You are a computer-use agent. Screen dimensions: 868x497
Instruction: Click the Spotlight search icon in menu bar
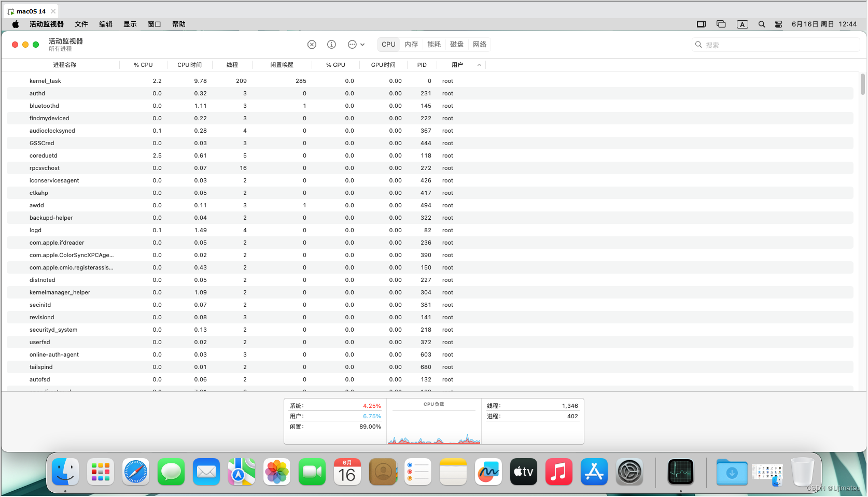point(762,24)
